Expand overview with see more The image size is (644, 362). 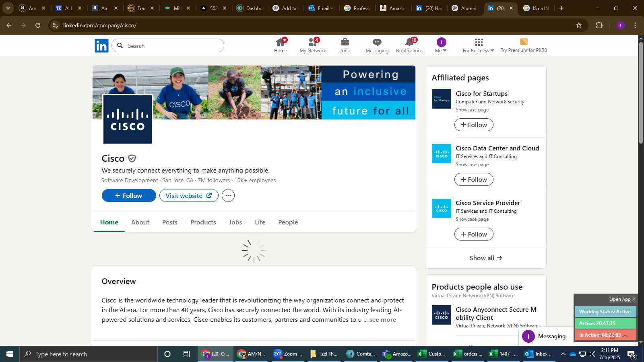pyautogui.click(x=382, y=320)
